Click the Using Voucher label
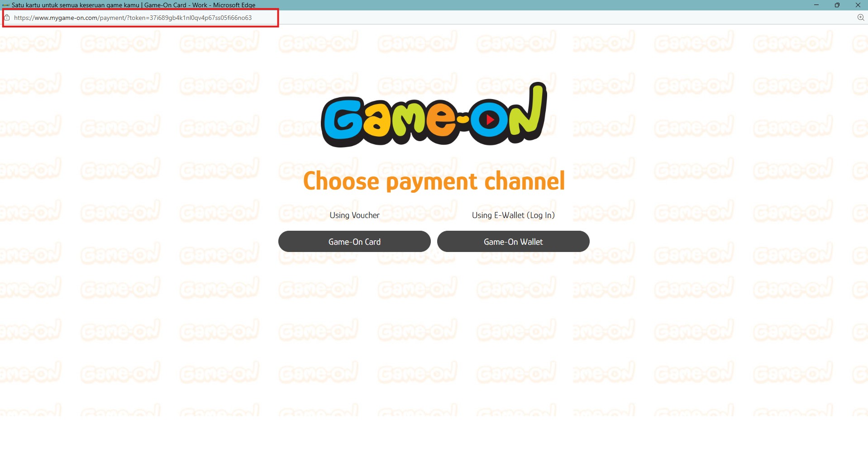Screen dimensions: 868x461 pos(354,215)
